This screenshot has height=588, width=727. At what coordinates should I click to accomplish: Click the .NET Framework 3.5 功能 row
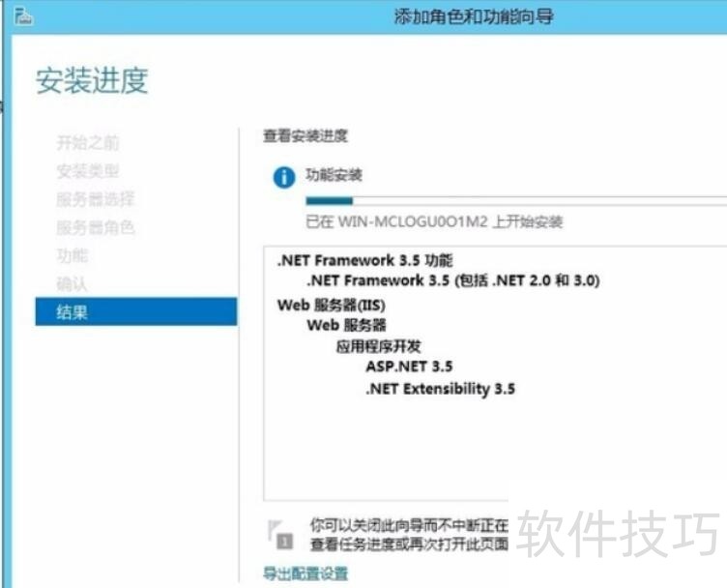click(364, 260)
